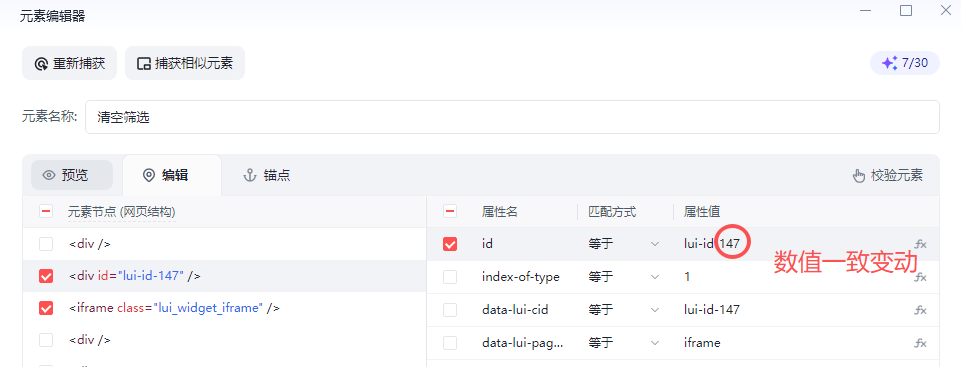Select the first <div /> node row
This screenshot has width=961, height=367.
tap(224, 244)
